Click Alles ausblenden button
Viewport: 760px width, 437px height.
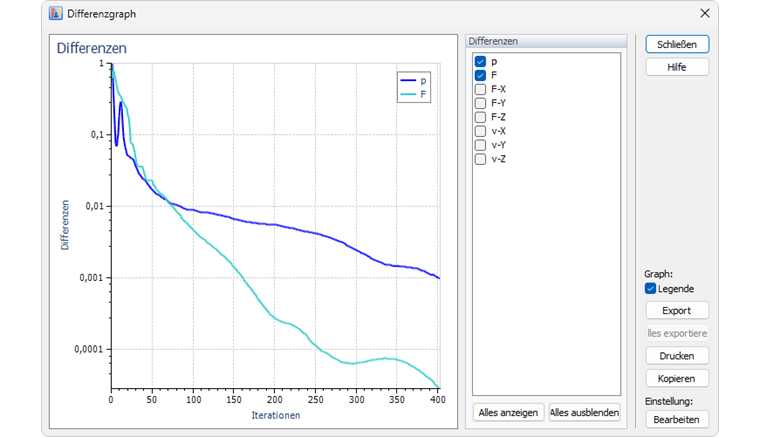coord(585,413)
